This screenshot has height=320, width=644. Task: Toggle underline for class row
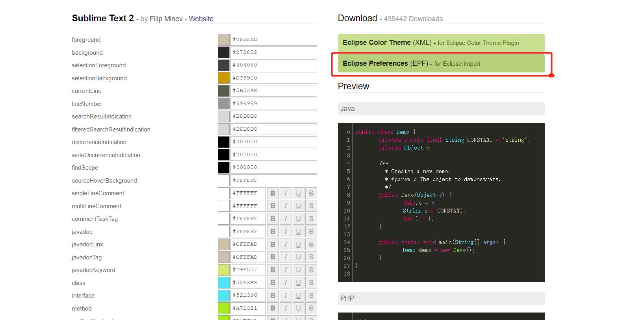[298, 283]
